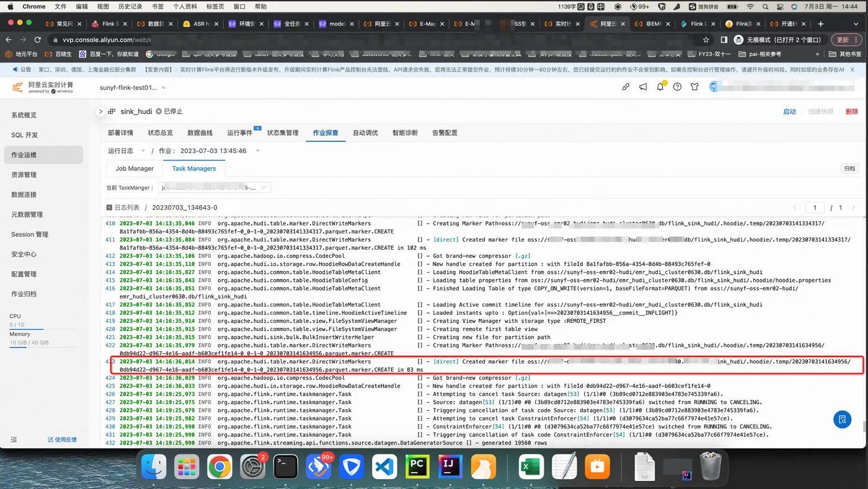Open the 地元平台 bookmark
The image size is (868, 489).
[21, 54]
